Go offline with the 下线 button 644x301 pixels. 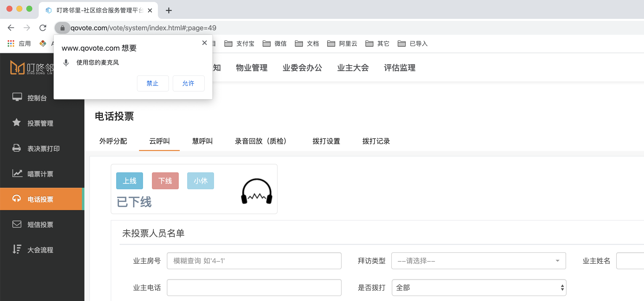tap(165, 181)
